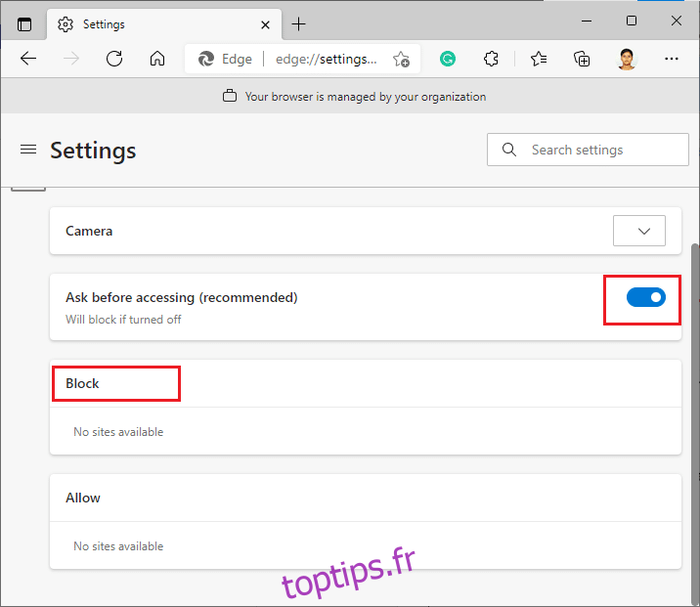Click the Allow section heading
Viewport: 700px width, 607px height.
tap(83, 498)
